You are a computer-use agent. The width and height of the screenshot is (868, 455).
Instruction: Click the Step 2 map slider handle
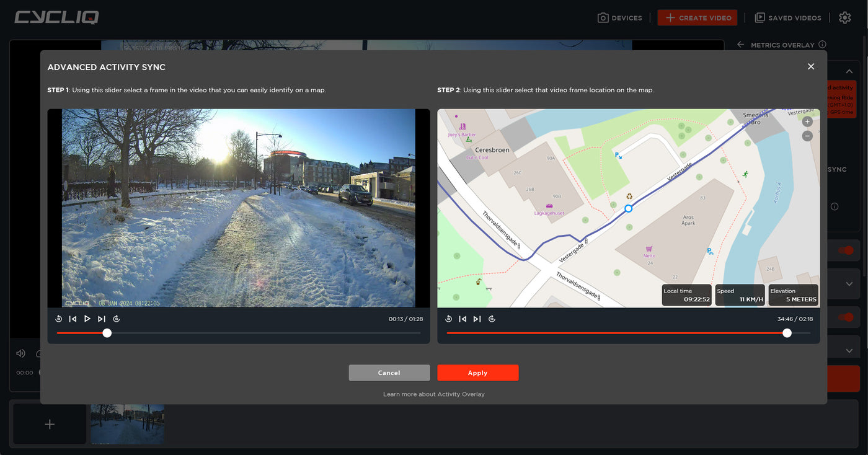pyautogui.click(x=787, y=333)
